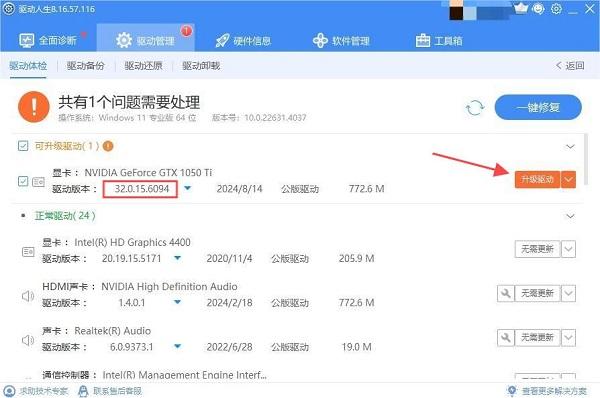Open dropdown beside Realtek Audio 无需更新
The image size is (600, 398).
point(568,338)
